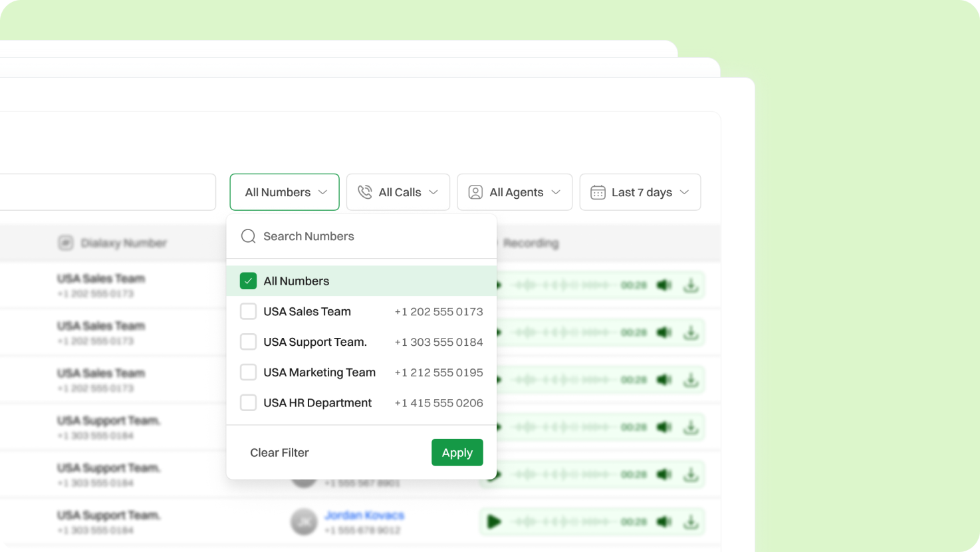
Task: Expand the Last 7 days dropdown chevron
Action: (684, 192)
